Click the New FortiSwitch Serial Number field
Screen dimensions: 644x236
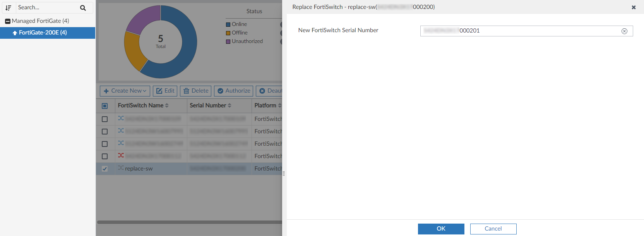pyautogui.click(x=526, y=31)
